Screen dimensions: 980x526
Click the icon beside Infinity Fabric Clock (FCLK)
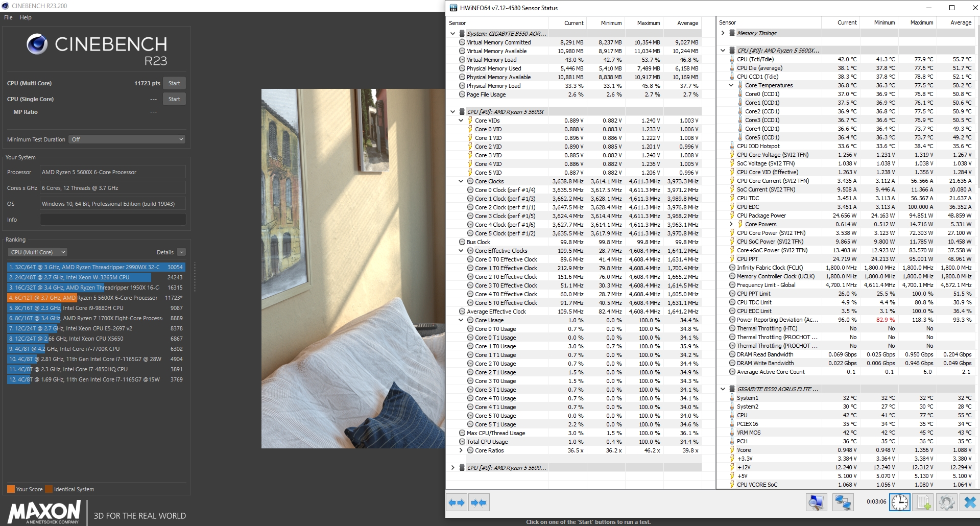pyautogui.click(x=732, y=268)
